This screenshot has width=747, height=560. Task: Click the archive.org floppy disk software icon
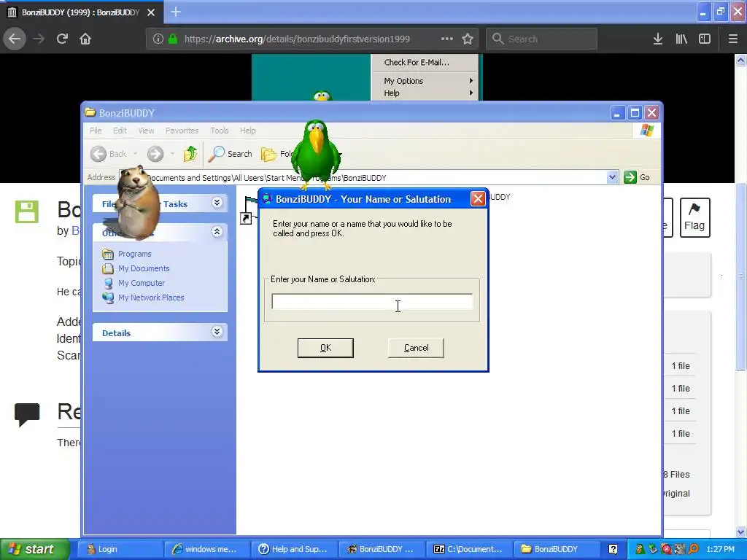point(27,212)
